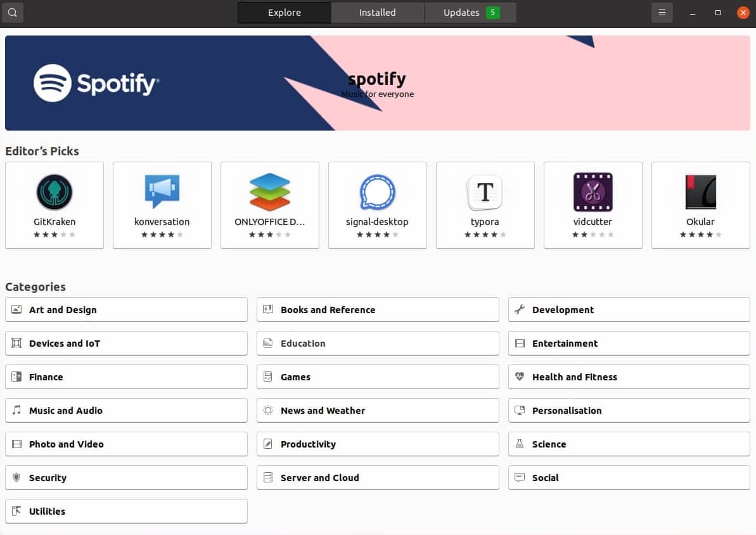Click the Security shield icon
The height and width of the screenshot is (535, 756).
click(16, 477)
